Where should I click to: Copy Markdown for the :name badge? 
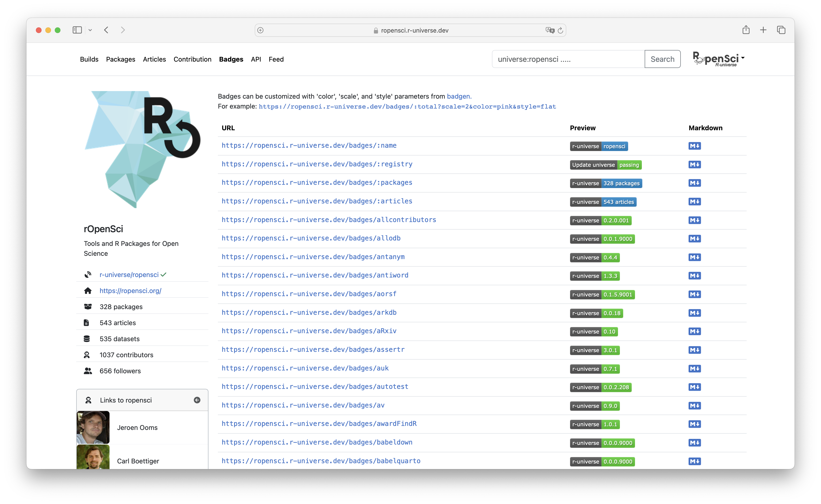695,146
